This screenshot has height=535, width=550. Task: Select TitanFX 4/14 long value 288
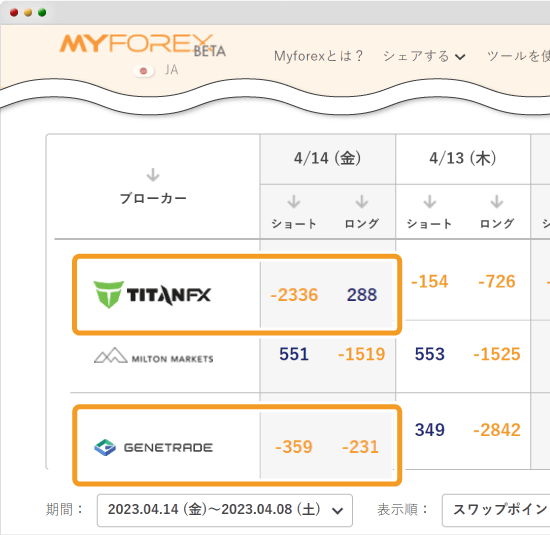point(362,295)
